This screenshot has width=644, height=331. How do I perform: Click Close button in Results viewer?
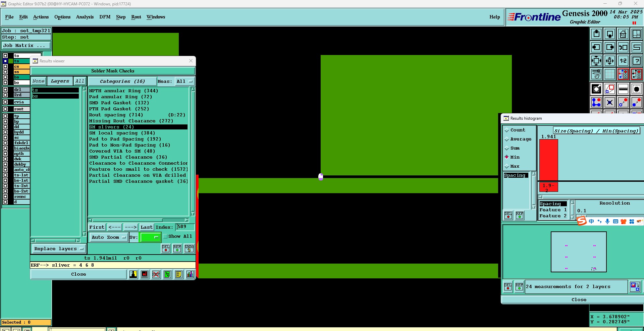[78, 274]
